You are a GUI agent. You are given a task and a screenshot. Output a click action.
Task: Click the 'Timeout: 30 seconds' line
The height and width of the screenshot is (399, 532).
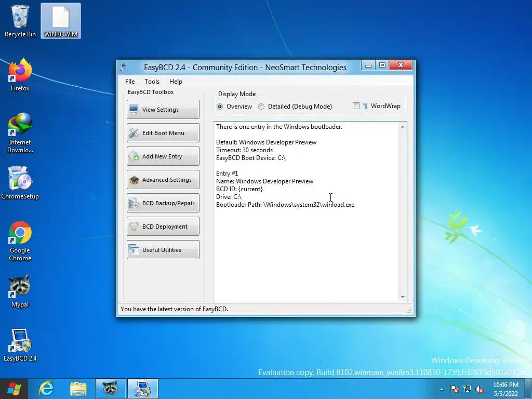[x=244, y=150]
